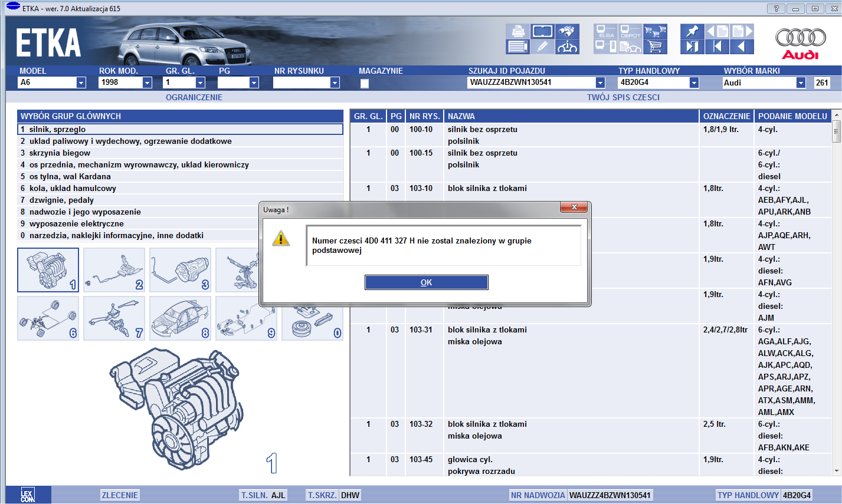Image resolution: width=842 pixels, height=504 pixels.
Task: Open the header TYP HANDLOWY dropdown arrow
Action: [694, 83]
